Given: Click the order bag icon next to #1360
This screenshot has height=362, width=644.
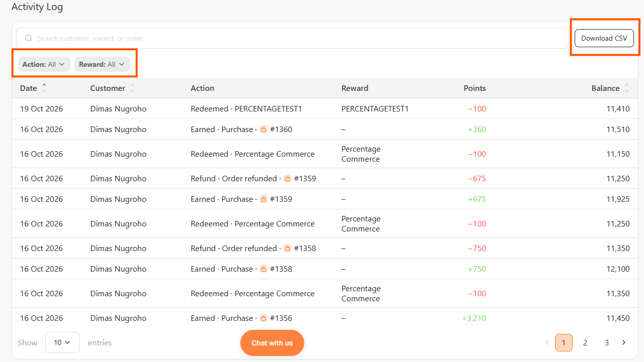Looking at the screenshot, I should [263, 129].
